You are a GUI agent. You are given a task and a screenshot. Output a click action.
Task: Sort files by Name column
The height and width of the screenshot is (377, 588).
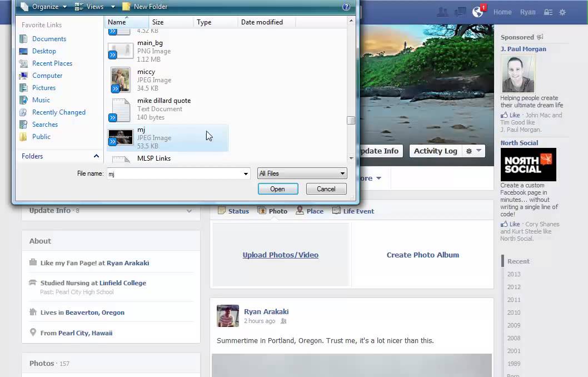[126, 22]
